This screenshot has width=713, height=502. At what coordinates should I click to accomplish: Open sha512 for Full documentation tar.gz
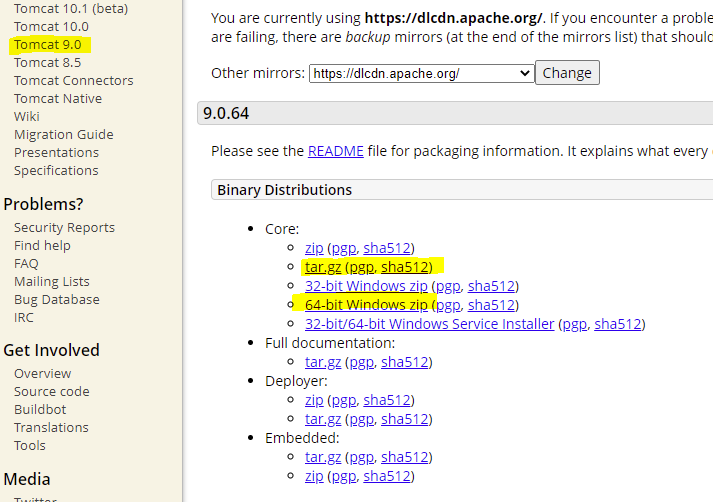coord(404,362)
